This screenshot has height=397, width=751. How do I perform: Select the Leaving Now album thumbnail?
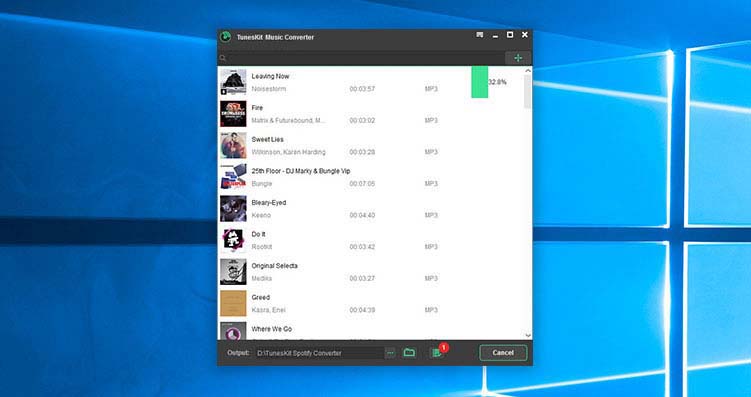pos(233,82)
